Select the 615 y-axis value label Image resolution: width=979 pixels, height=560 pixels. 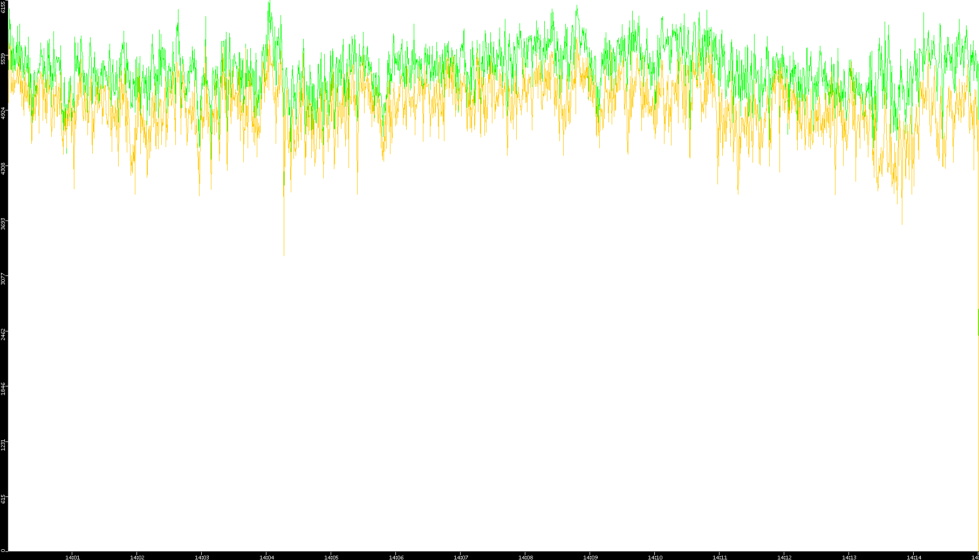coord(3,499)
